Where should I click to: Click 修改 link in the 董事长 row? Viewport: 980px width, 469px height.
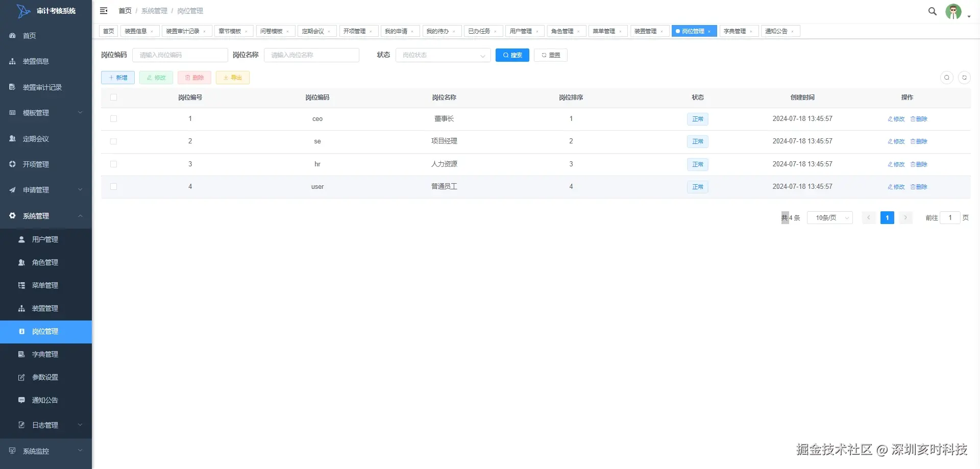pos(896,119)
